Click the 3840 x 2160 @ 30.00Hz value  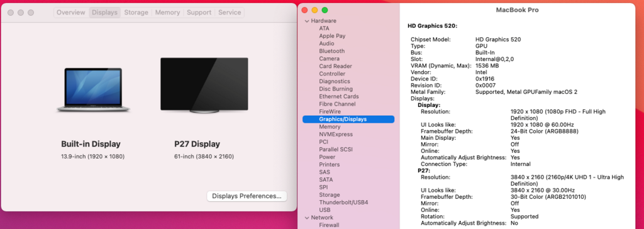542,191
